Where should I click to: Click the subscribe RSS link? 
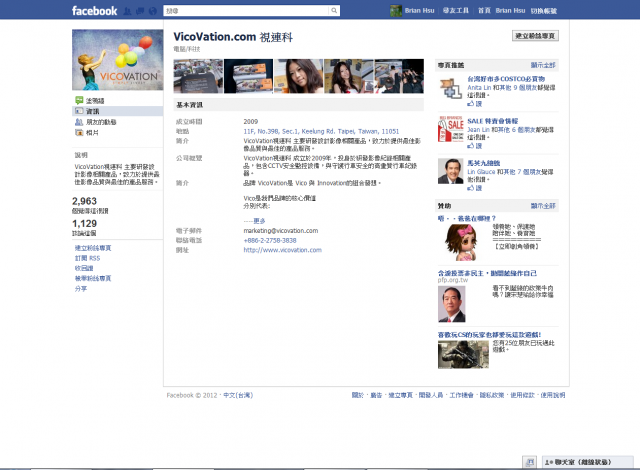click(x=87, y=258)
